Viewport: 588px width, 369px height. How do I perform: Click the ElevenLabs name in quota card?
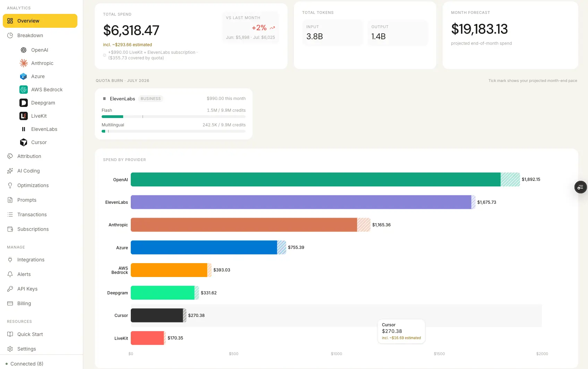(x=122, y=99)
